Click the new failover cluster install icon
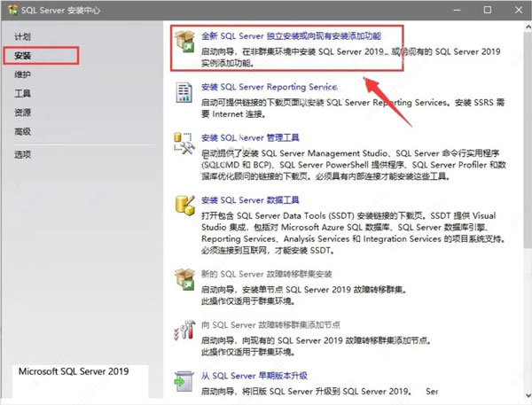Viewport: 532px width, 405px height. click(185, 277)
